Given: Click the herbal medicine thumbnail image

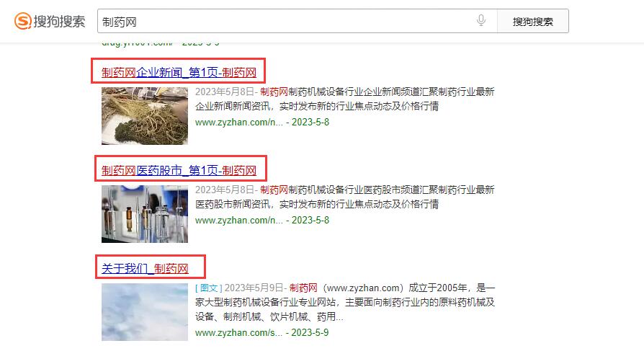Looking at the screenshot, I should point(145,116).
